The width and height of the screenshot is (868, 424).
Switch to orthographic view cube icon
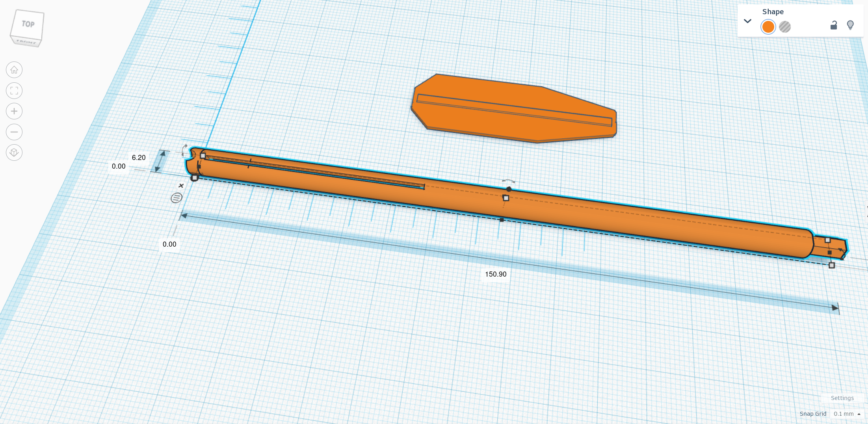tap(14, 152)
